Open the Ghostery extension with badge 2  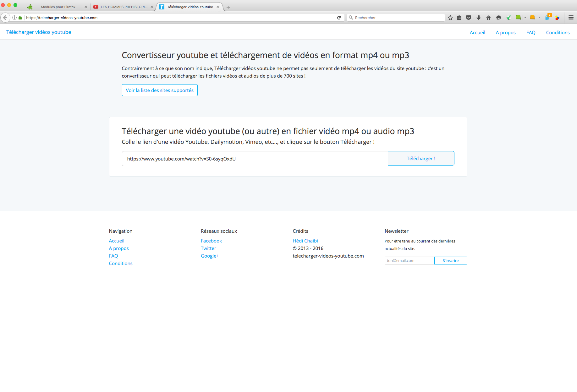point(548,17)
